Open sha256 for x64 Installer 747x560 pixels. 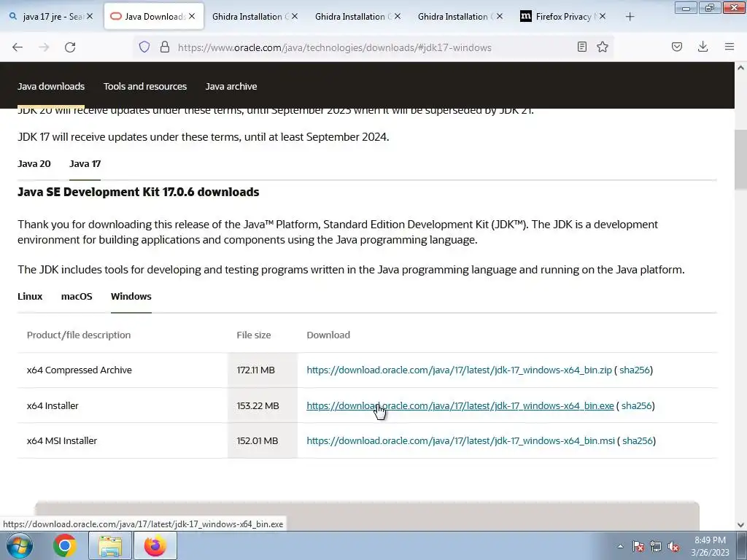(636, 405)
